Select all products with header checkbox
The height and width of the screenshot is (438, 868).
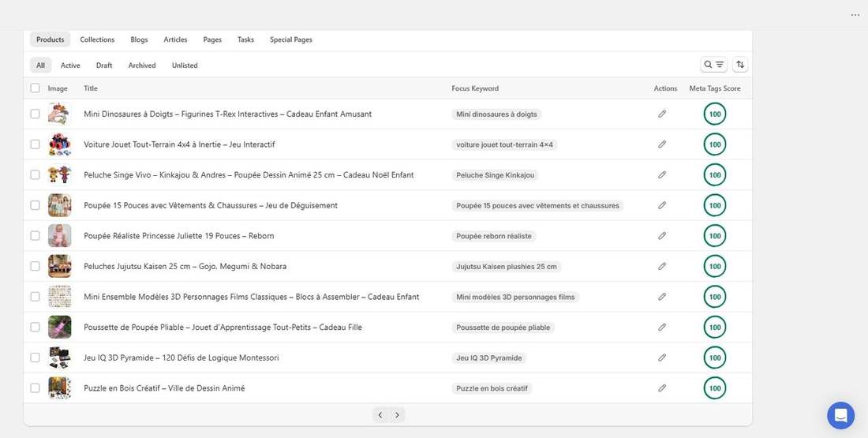coord(36,88)
